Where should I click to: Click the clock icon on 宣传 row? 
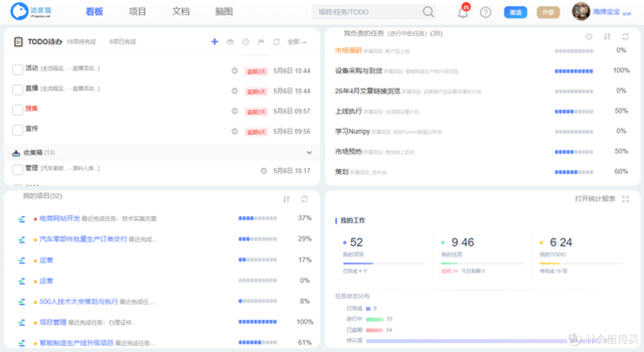tap(234, 131)
